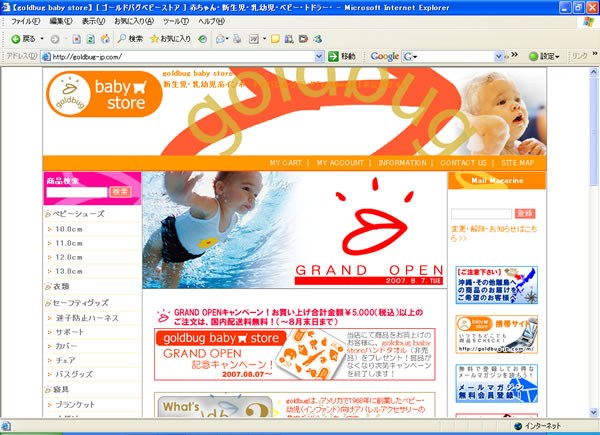Open the 検索 search pane
The width and height of the screenshot is (600, 435).
coord(130,39)
